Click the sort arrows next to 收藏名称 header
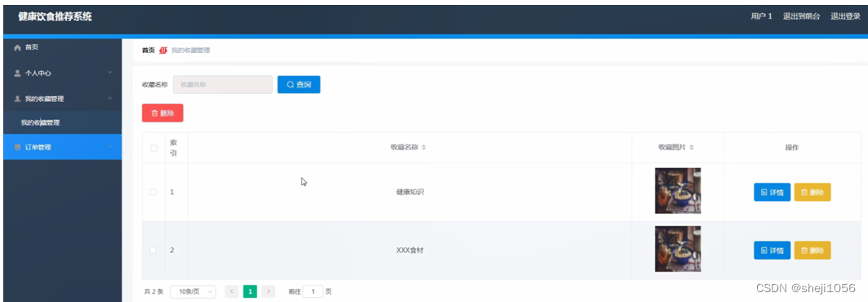 [424, 148]
